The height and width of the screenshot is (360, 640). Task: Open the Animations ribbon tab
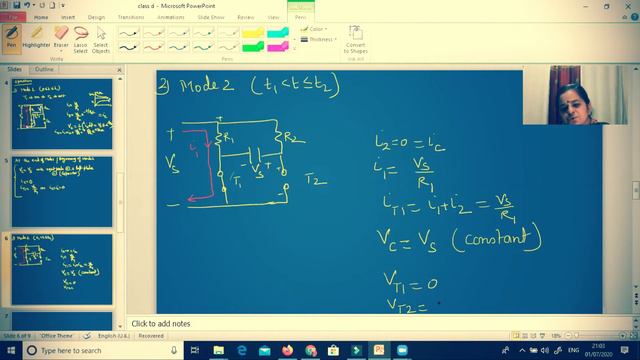click(171, 17)
